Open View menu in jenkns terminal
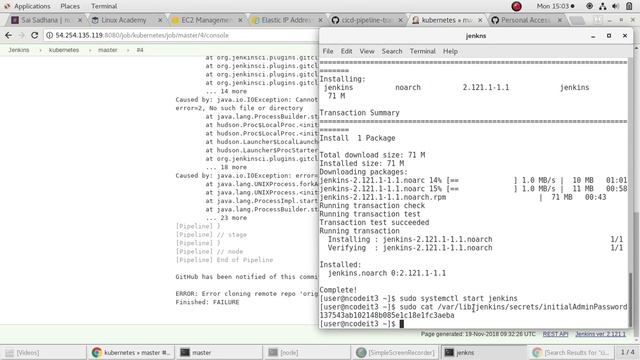 [x=367, y=51]
